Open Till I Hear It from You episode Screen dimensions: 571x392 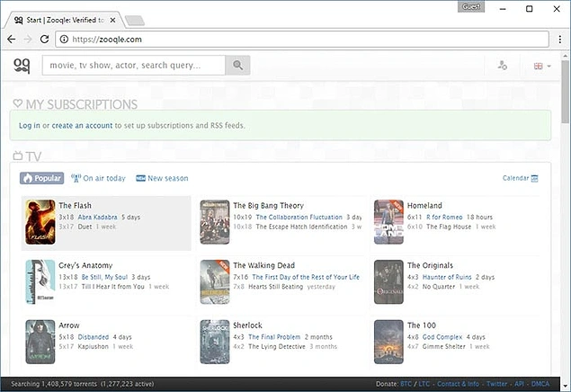[113, 287]
